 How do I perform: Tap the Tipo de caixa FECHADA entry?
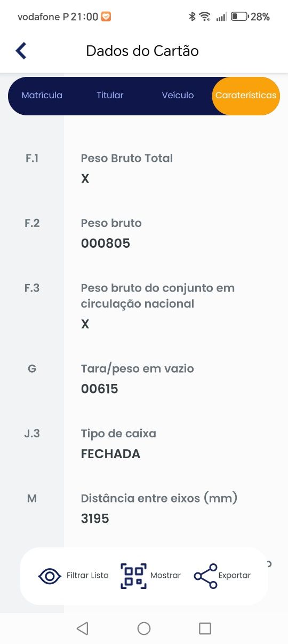click(111, 454)
